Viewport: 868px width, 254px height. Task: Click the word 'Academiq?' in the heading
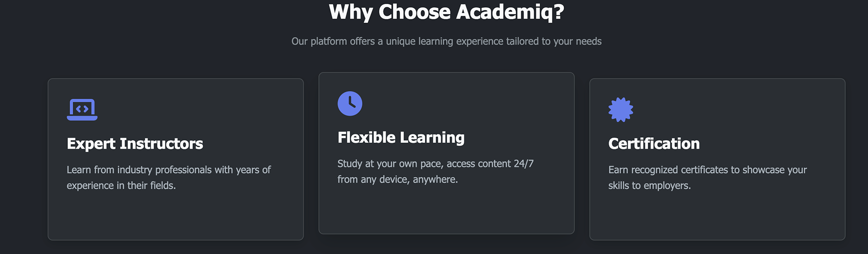click(x=510, y=12)
